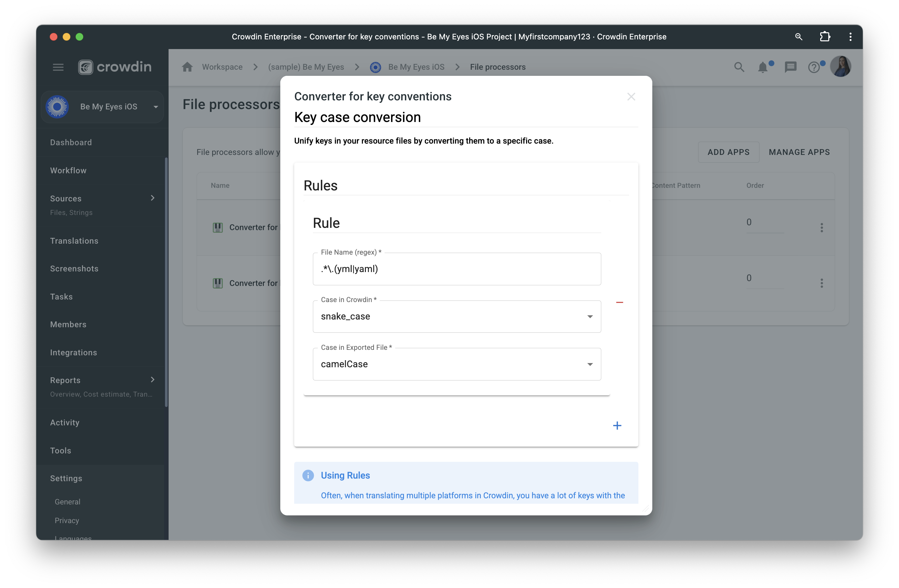Click the File processors breadcrumb

click(498, 67)
